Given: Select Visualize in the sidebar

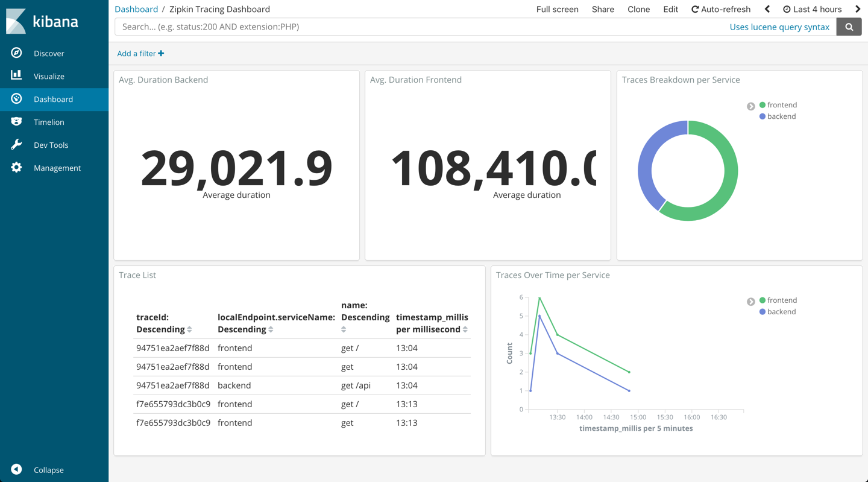Looking at the screenshot, I should tap(54, 76).
